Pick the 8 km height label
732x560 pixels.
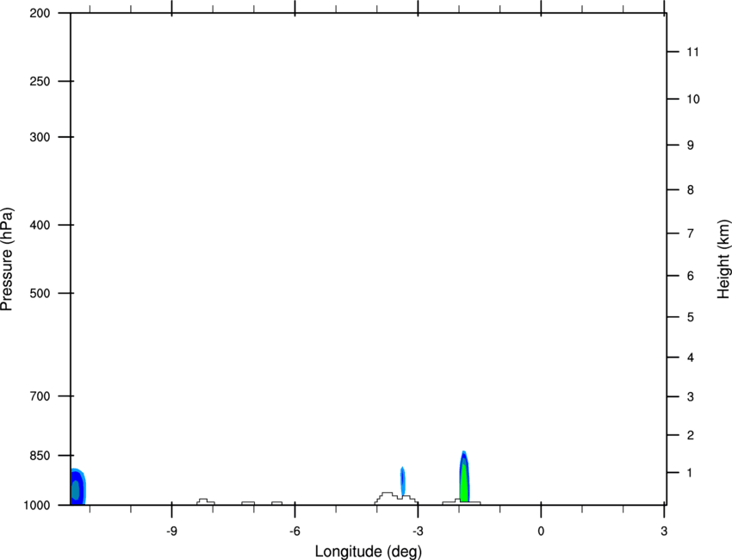coord(691,190)
